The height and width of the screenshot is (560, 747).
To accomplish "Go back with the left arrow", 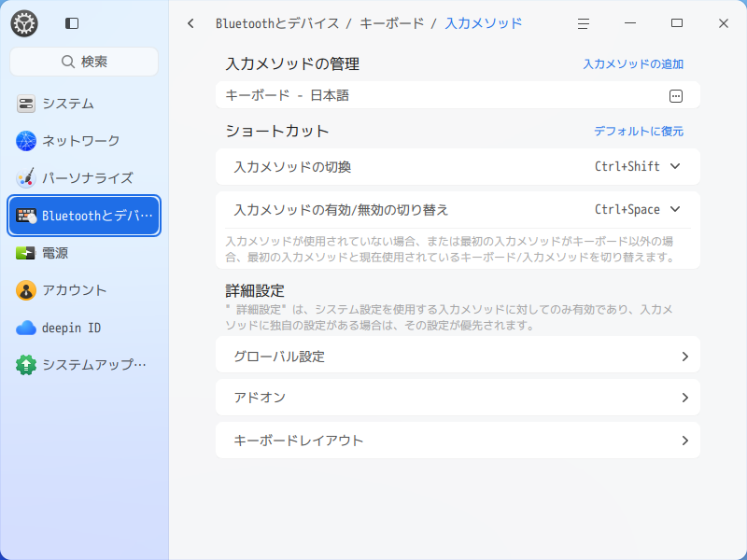I will [x=191, y=23].
